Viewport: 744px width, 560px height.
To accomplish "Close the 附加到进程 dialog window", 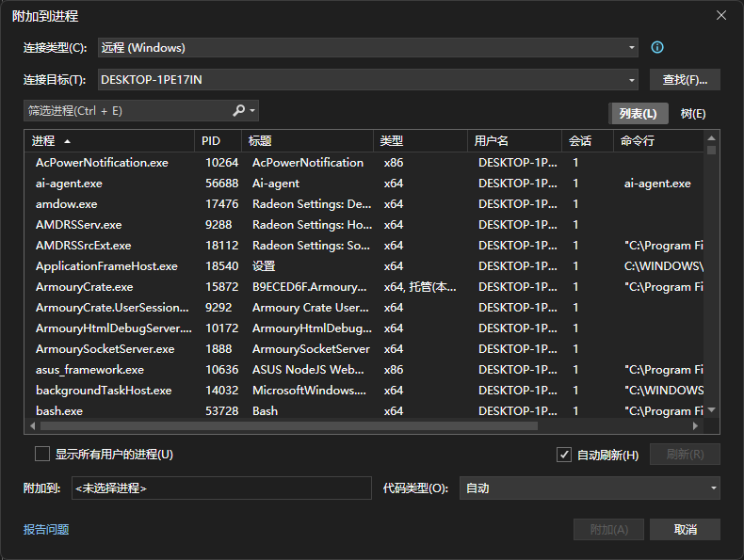I will coord(721,16).
